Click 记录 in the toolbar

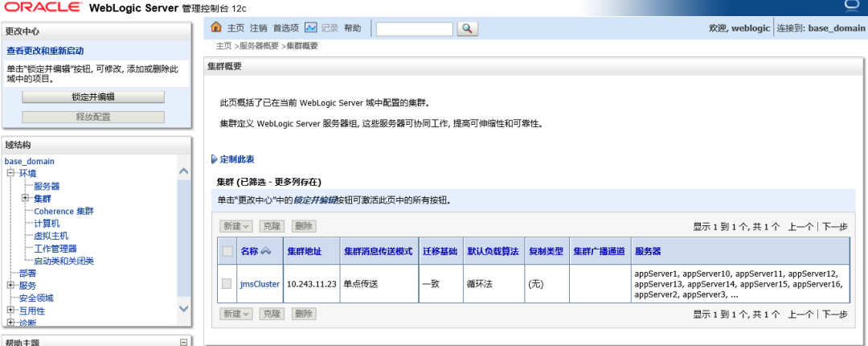point(330,28)
